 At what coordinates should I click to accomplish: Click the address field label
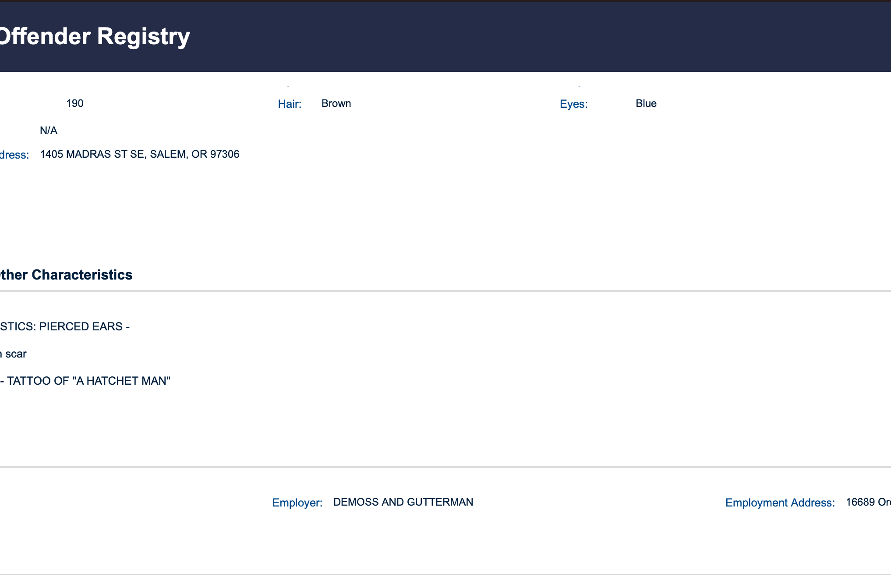coord(14,155)
